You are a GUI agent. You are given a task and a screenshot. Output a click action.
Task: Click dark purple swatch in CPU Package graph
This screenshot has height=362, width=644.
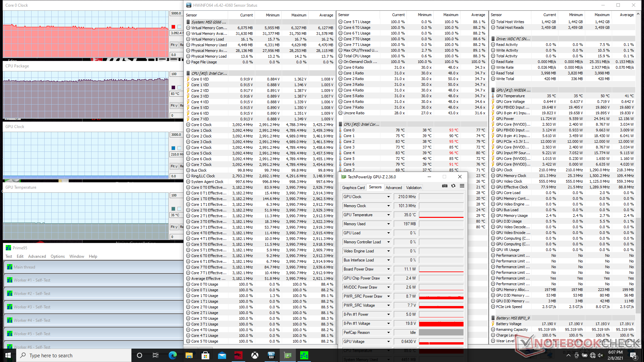coord(173,87)
